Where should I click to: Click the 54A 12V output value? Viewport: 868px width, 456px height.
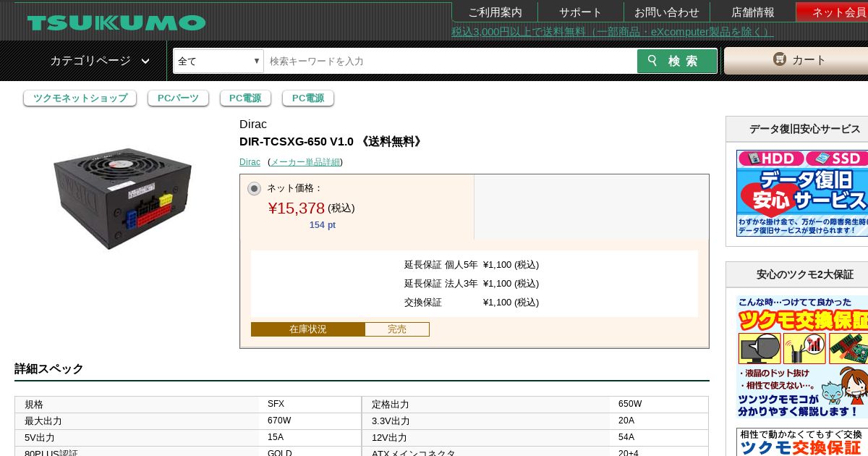626,437
